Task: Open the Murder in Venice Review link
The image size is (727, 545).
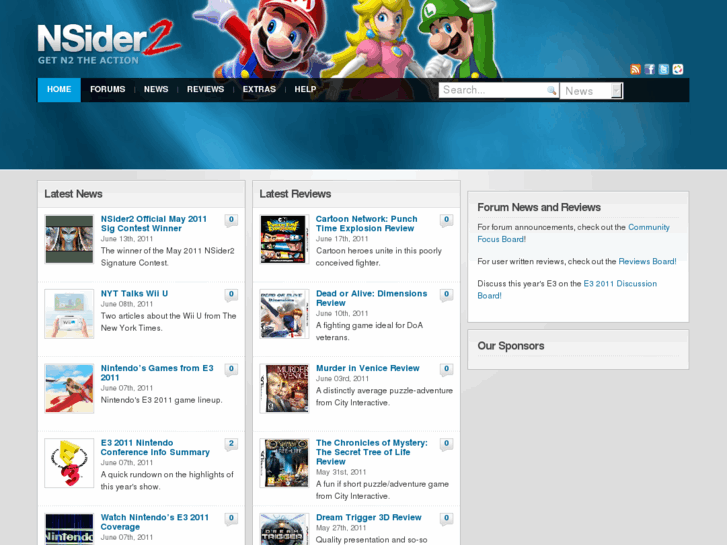Action: tap(368, 368)
